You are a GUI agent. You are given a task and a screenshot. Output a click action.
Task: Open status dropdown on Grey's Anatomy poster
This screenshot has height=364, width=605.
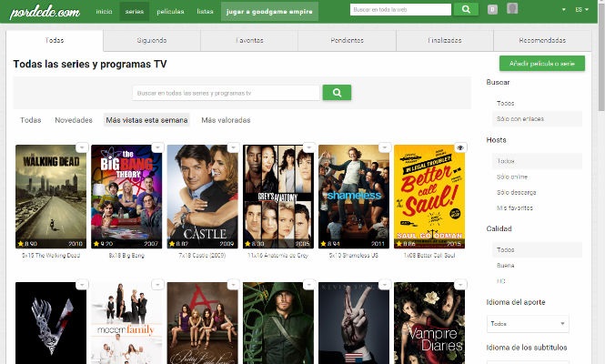pyautogui.click(x=309, y=147)
